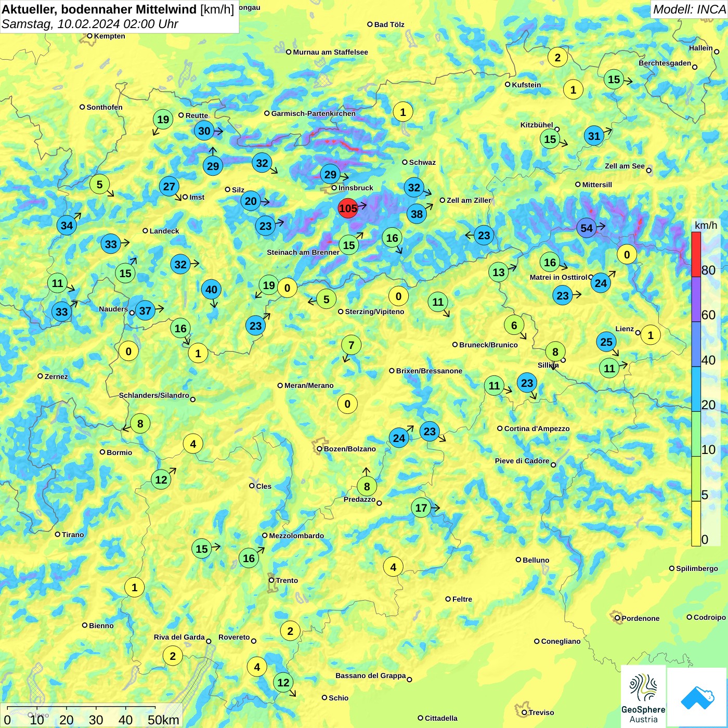Screen dimensions: 728x728
Task: Select the 38 km/h marker near Zell am Ziller
Action: [417, 214]
